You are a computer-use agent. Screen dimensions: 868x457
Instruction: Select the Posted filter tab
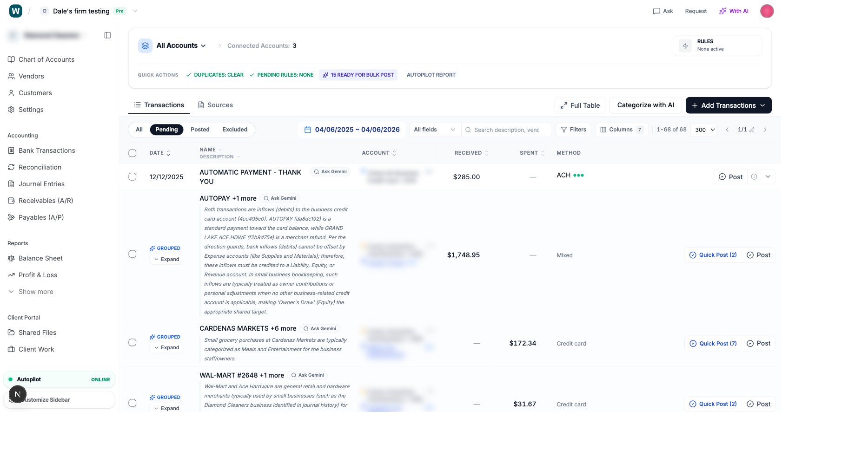pyautogui.click(x=200, y=130)
